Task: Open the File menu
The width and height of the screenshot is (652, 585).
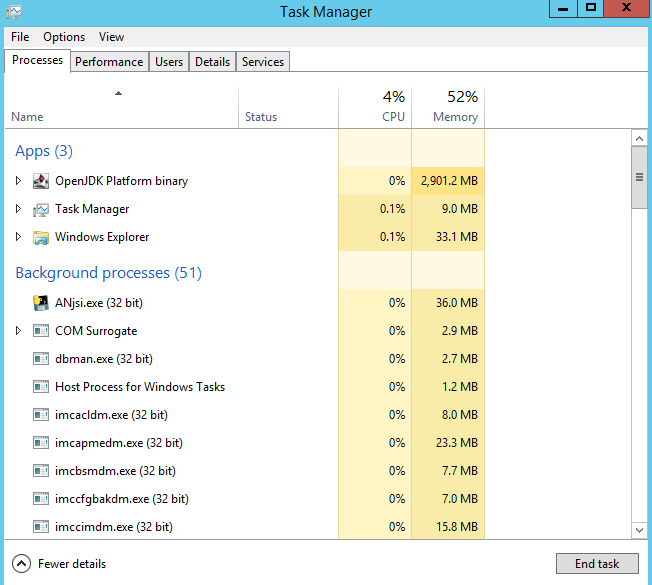Action: pyautogui.click(x=20, y=37)
